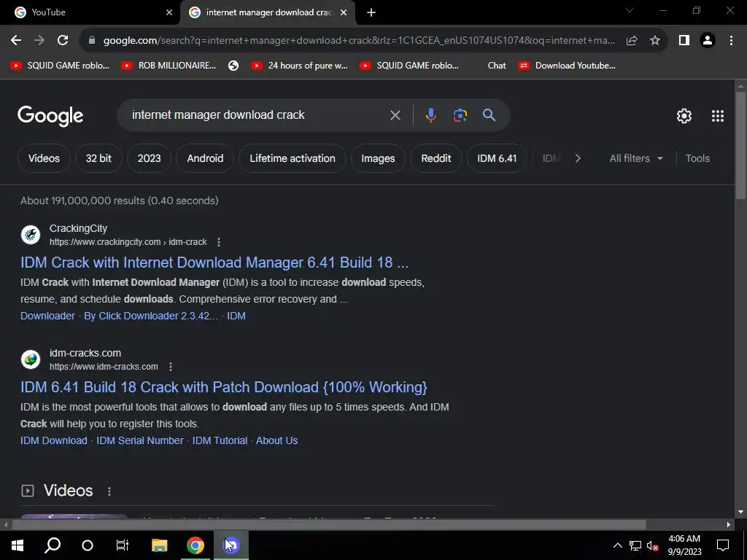
Task: Click the share page icon in address bar
Action: tap(632, 41)
